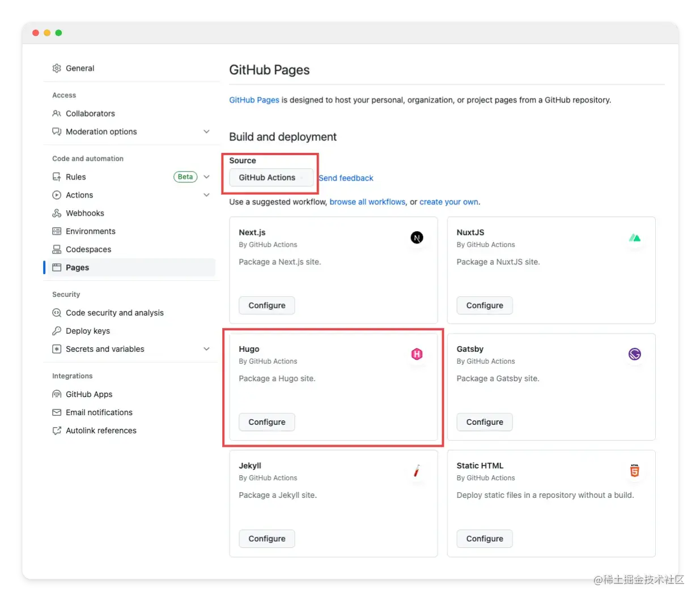Click the Beta badge next to Rules

(x=185, y=177)
